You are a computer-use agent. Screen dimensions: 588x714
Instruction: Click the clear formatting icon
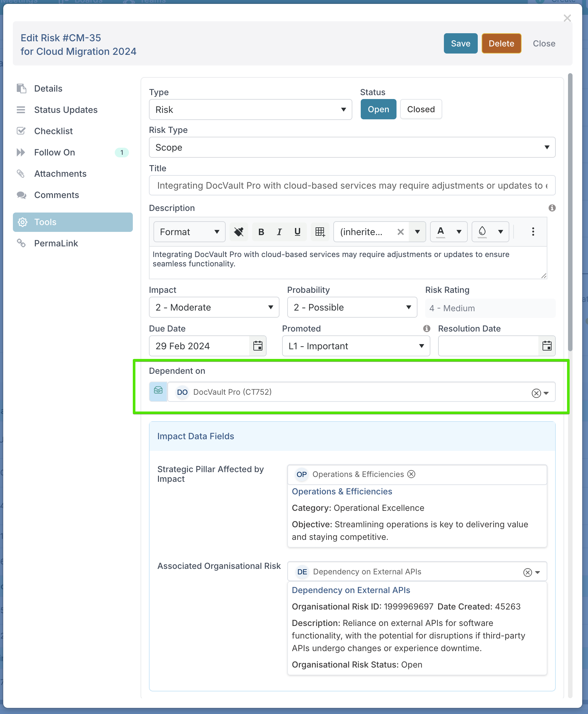[x=239, y=232]
